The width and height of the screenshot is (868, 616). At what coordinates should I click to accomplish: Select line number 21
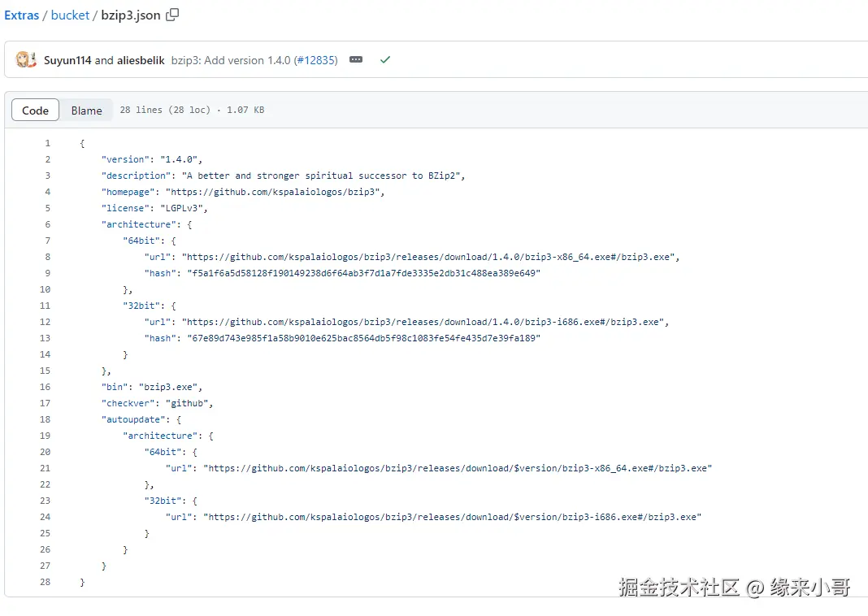45,468
